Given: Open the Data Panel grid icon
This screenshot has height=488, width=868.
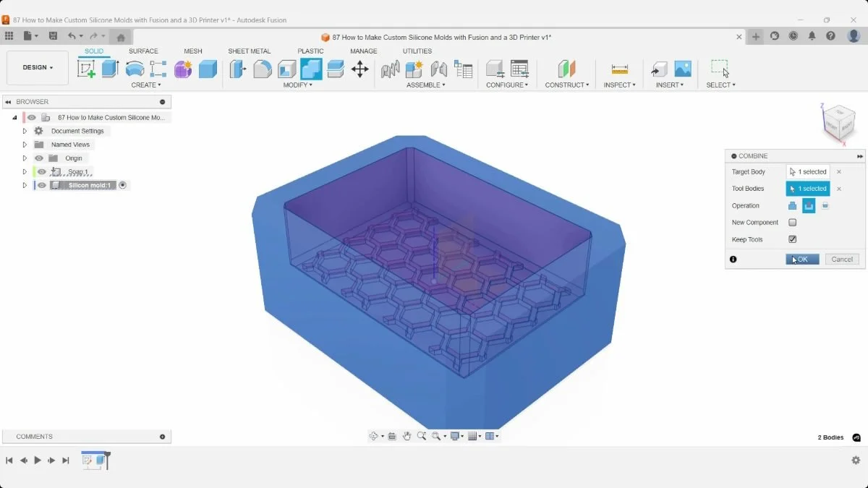Looking at the screenshot, I should (x=9, y=36).
